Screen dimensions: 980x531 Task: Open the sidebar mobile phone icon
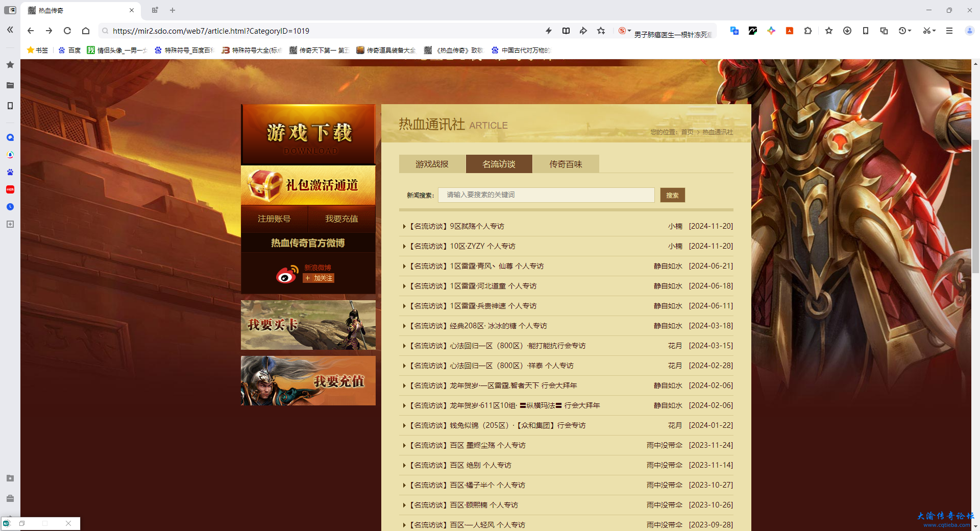10,106
